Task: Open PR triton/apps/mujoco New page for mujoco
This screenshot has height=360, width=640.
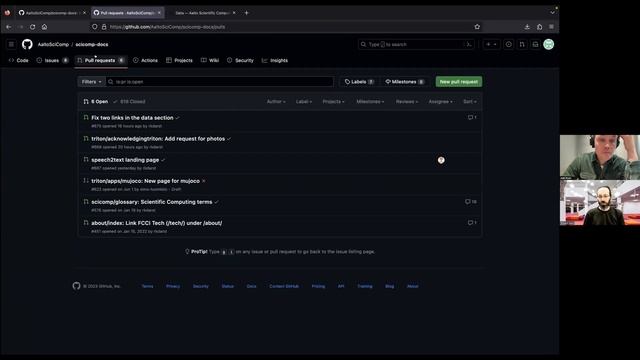Action: click(x=145, y=181)
